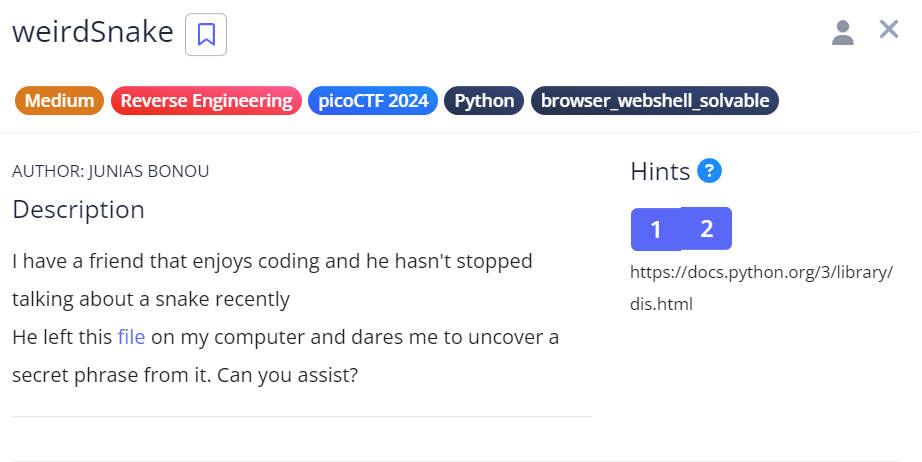Click the "I have a friend" description line

click(272, 261)
